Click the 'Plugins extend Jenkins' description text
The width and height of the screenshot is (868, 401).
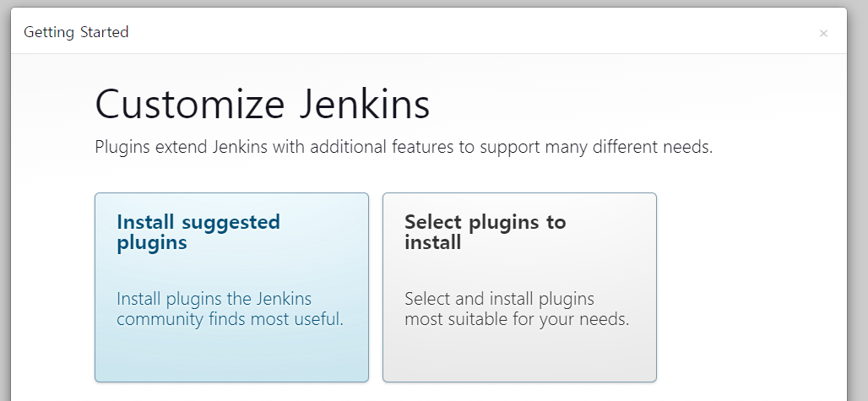(x=404, y=147)
